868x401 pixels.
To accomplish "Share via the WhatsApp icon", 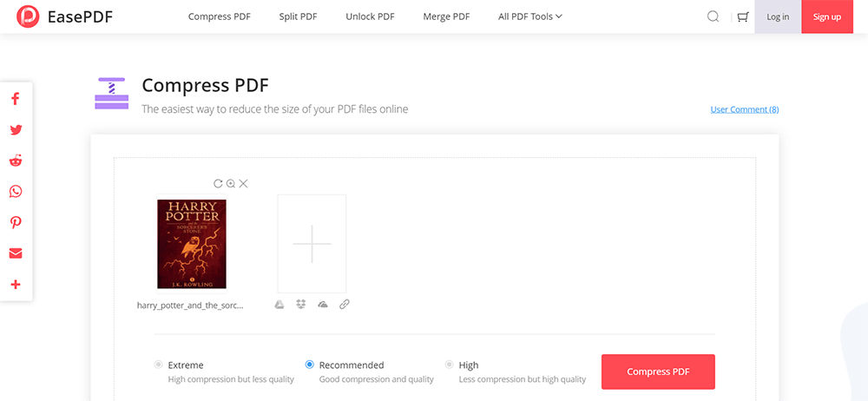I will pos(16,192).
